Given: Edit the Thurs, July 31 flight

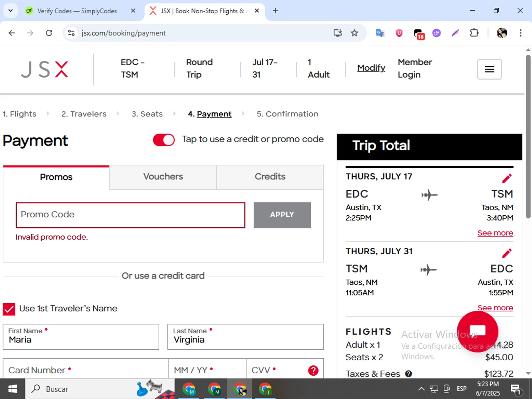Looking at the screenshot, I should click(507, 253).
